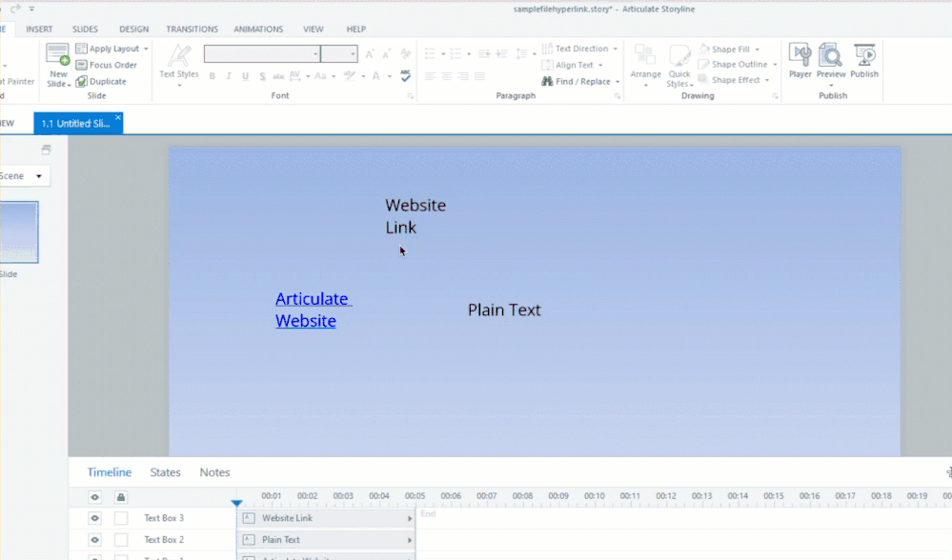Select the slide thumbnail in scene panel
This screenshot has width=952, height=560.
19,232
